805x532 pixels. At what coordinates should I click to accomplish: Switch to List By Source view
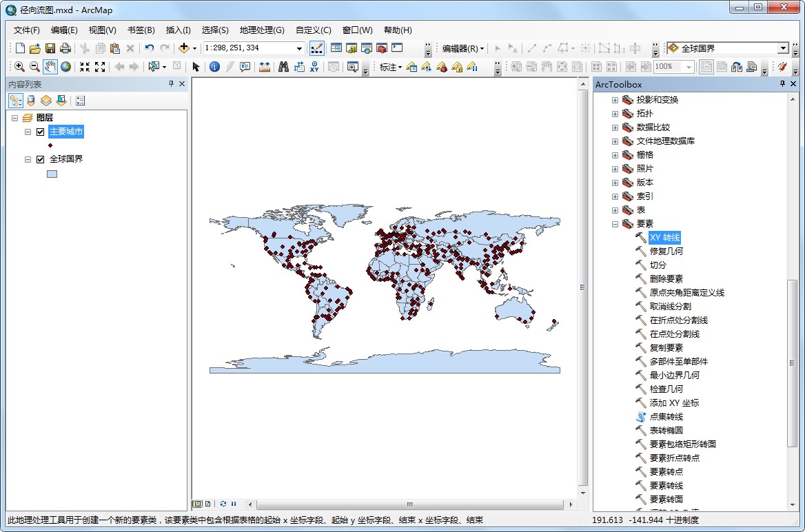click(x=30, y=101)
